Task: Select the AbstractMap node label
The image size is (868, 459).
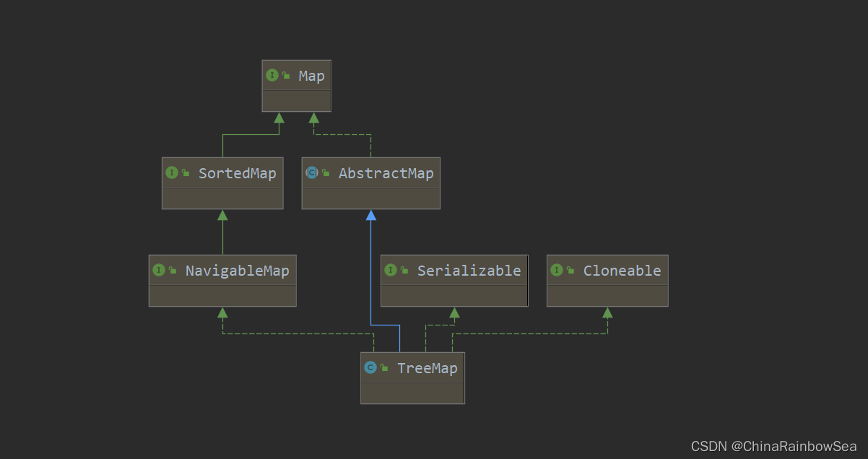Action: click(x=386, y=173)
